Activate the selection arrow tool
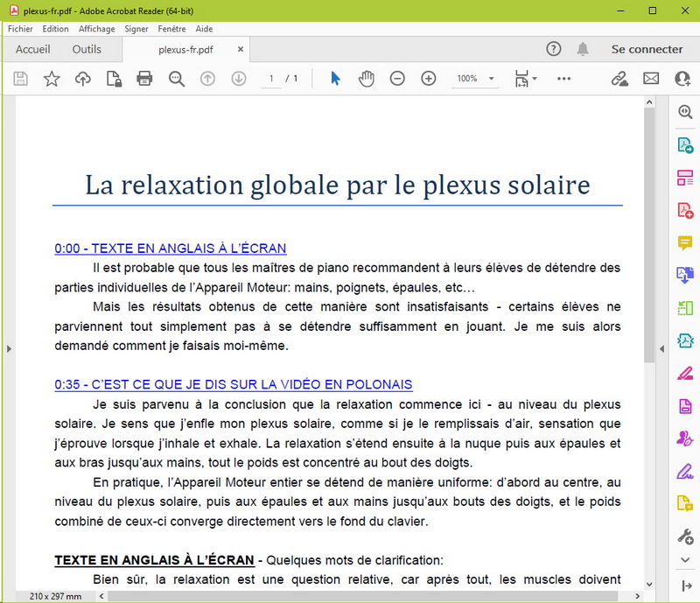Viewport: 700px width, 603px height. [335, 79]
